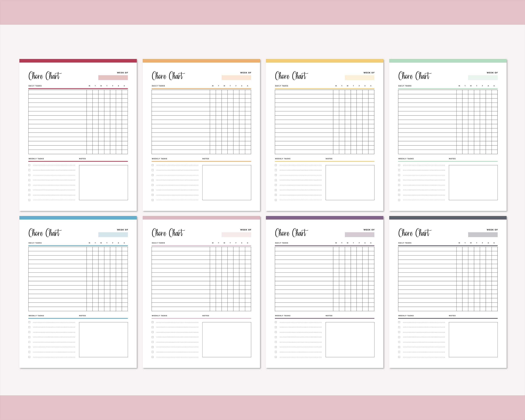This screenshot has width=525, height=420.
Task: Click the 'WEEK OF' label on the red chart
Action: 122,73
